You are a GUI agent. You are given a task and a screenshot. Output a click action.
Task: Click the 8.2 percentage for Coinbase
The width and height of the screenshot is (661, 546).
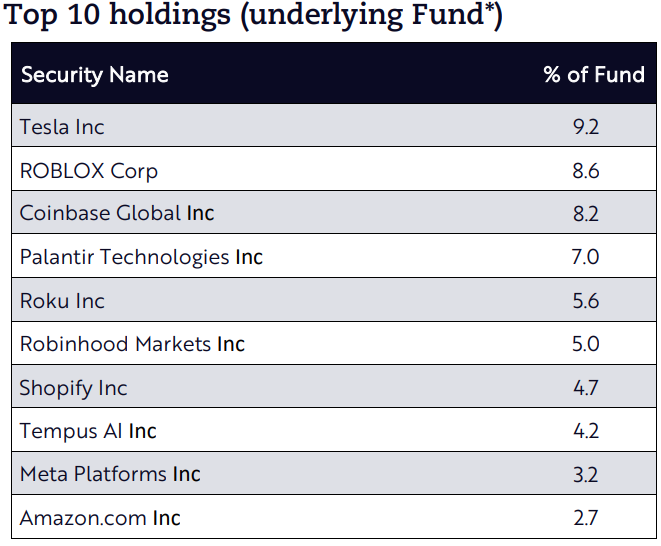pos(586,214)
